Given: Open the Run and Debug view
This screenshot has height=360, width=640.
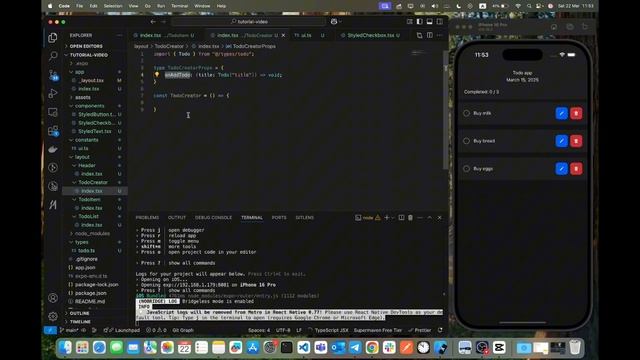Looking at the screenshot, I should (53, 93).
